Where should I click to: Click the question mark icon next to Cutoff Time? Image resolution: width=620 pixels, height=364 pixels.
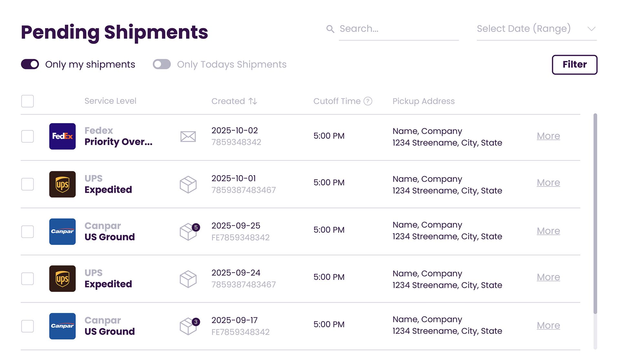point(368,101)
